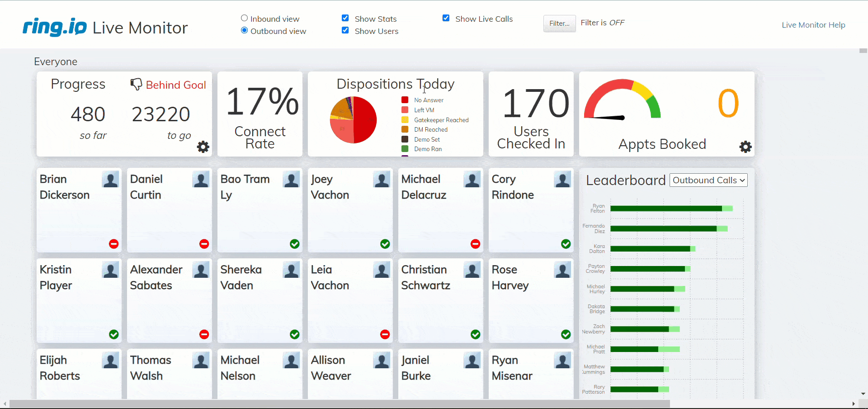
Task: Click the red status icon on Leia Vachon's card
Action: pyautogui.click(x=385, y=334)
